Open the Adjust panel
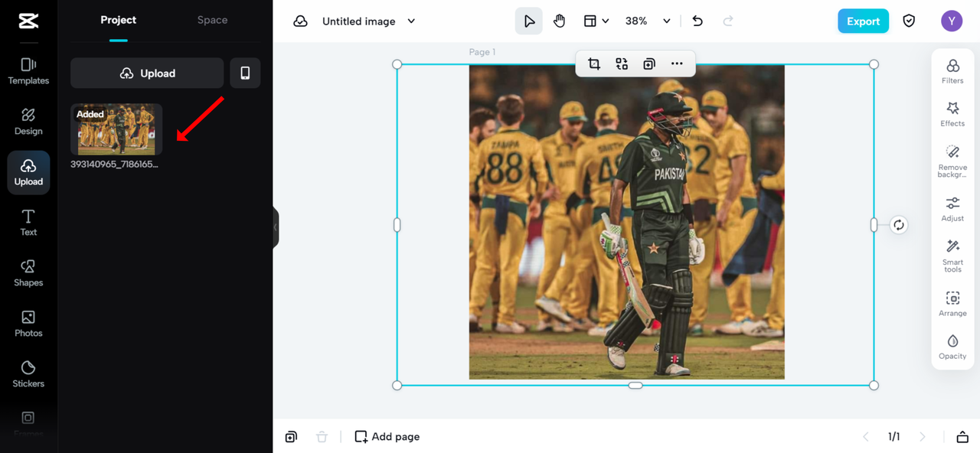This screenshot has width=980, height=453. tap(952, 209)
